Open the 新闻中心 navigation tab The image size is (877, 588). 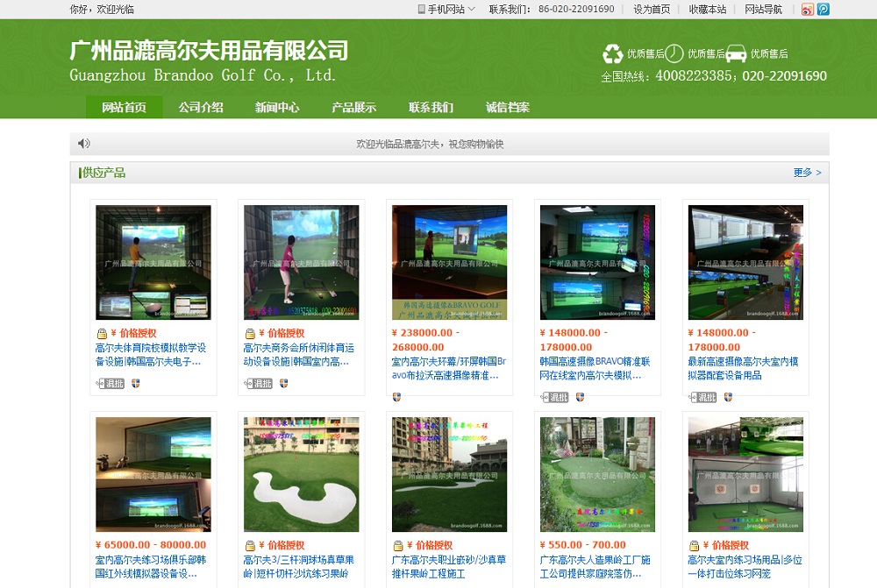point(277,107)
